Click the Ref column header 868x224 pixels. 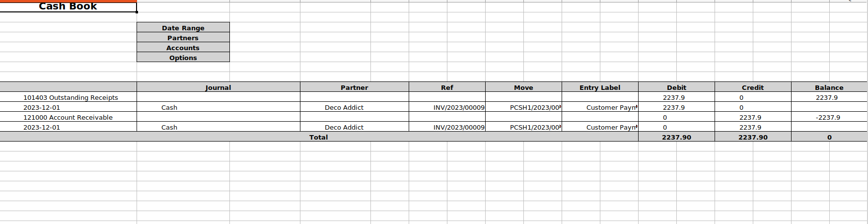coord(447,87)
